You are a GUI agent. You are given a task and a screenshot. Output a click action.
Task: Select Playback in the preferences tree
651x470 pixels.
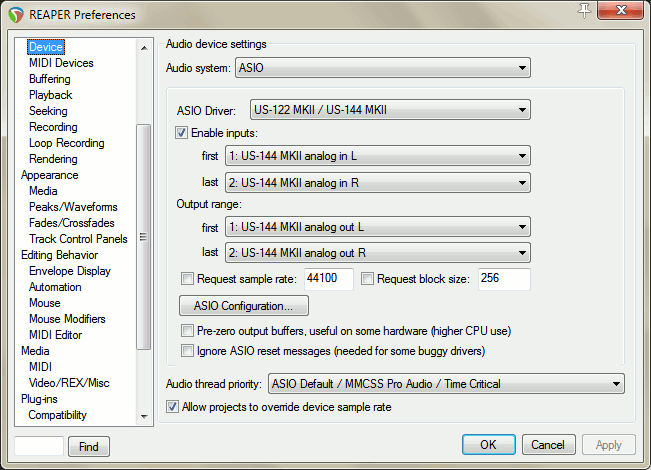tap(51, 95)
